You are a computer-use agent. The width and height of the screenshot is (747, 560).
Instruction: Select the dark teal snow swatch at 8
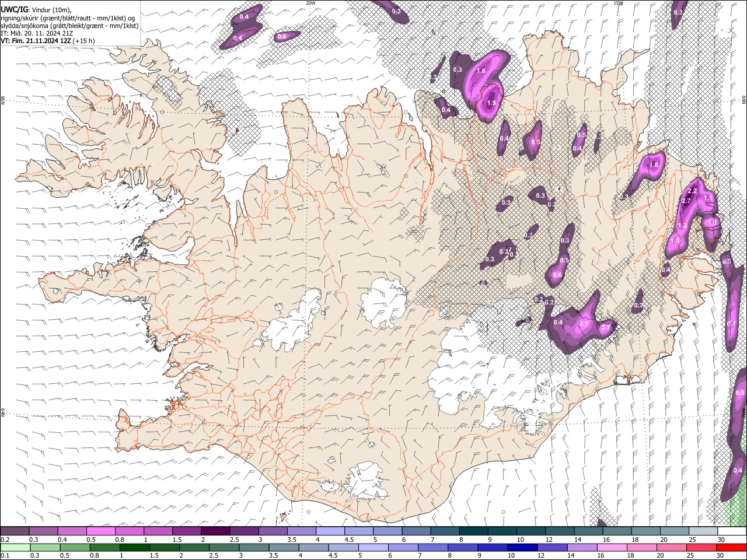point(473,531)
